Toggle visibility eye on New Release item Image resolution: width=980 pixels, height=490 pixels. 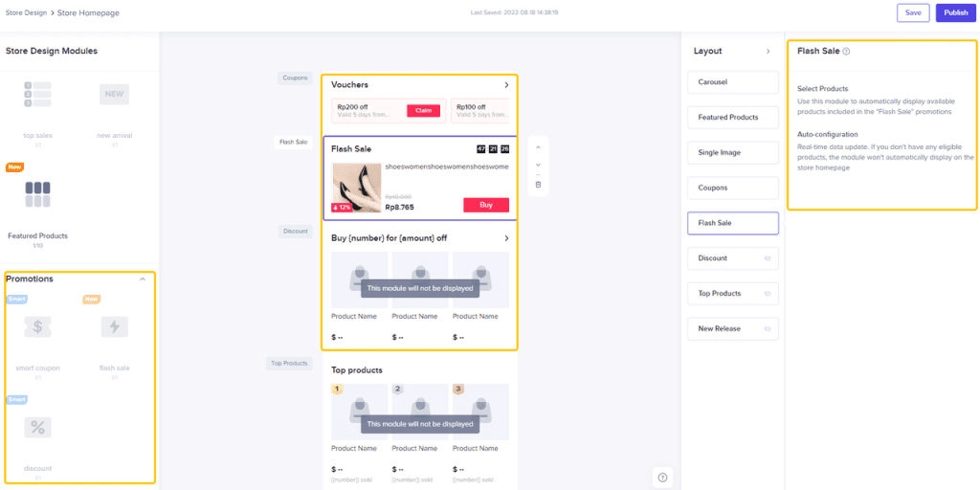point(768,329)
